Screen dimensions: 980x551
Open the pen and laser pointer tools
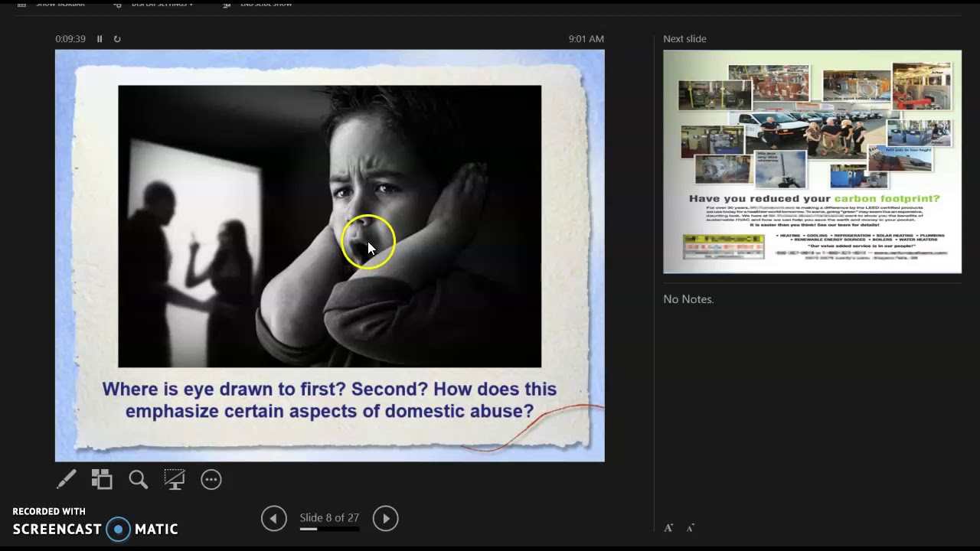pyautogui.click(x=67, y=480)
